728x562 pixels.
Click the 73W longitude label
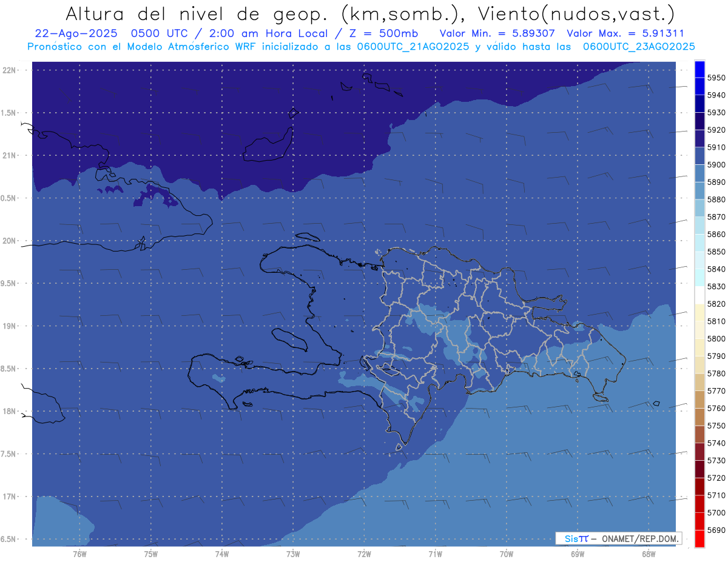coord(293,554)
